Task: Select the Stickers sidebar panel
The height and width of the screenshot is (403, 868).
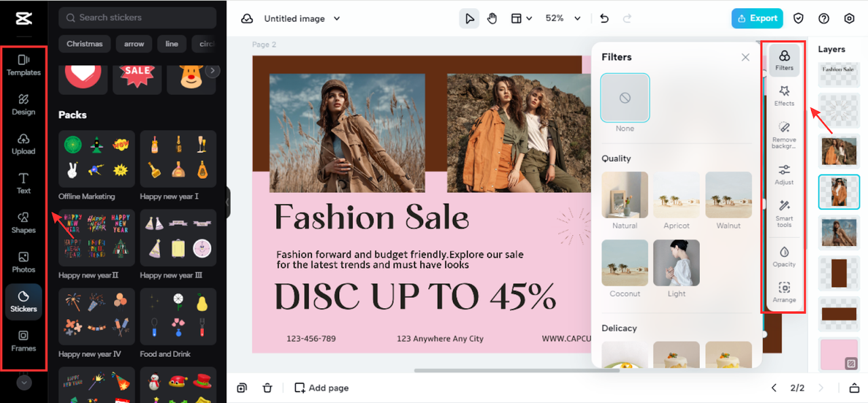Action: [x=24, y=301]
